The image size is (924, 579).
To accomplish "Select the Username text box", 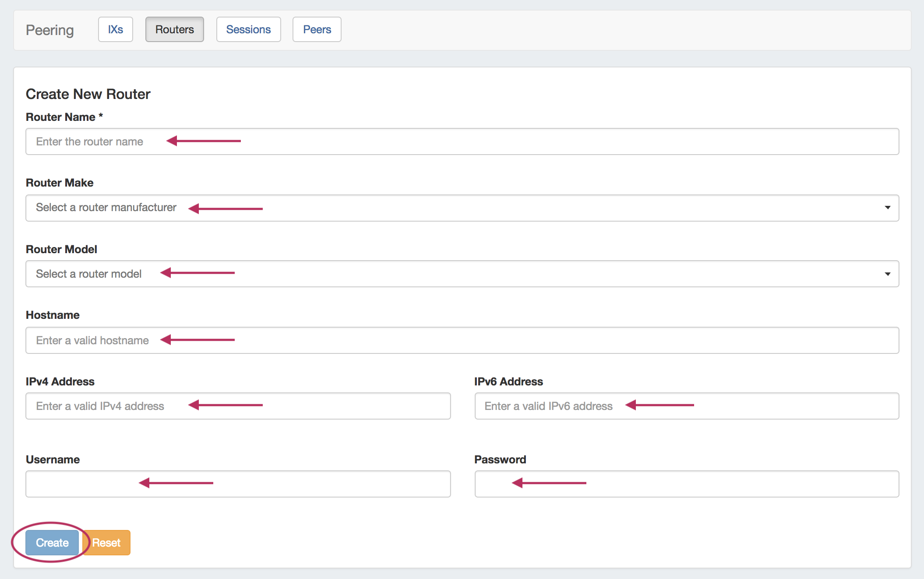I will (238, 484).
